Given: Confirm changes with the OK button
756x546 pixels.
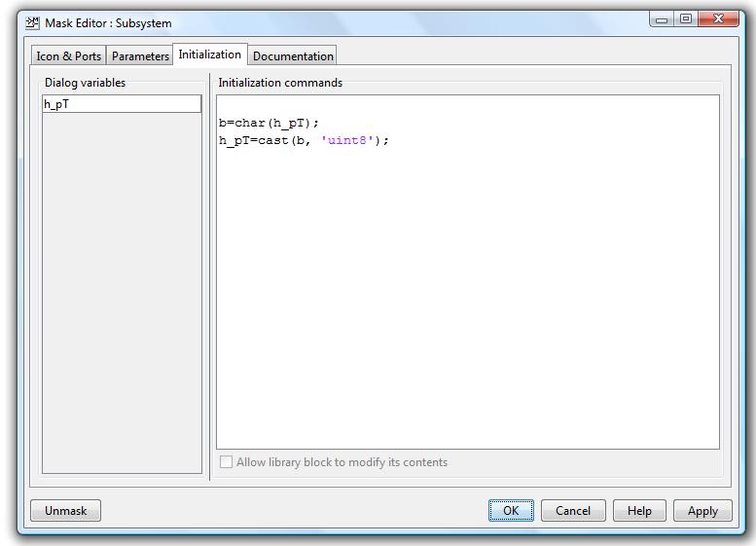Looking at the screenshot, I should [x=511, y=511].
